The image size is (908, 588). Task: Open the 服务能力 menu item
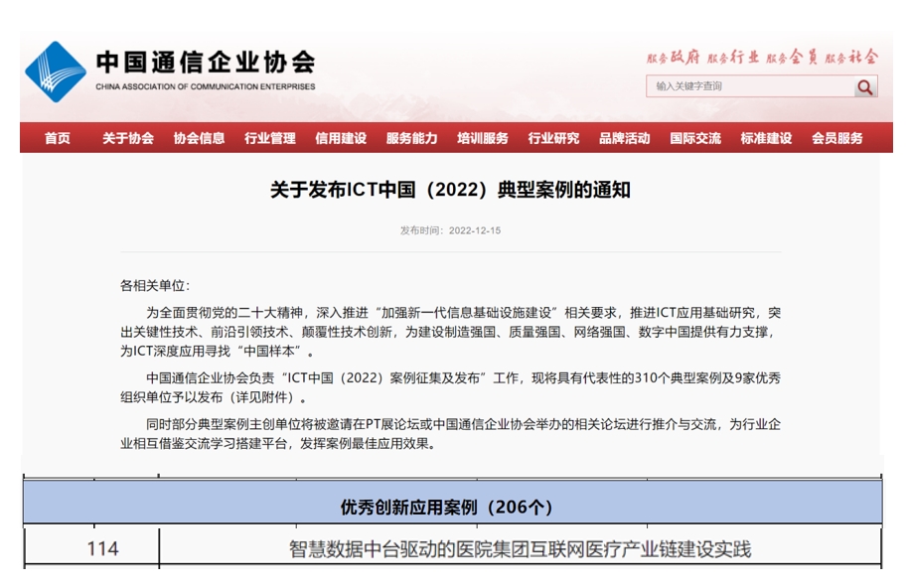[x=411, y=138]
